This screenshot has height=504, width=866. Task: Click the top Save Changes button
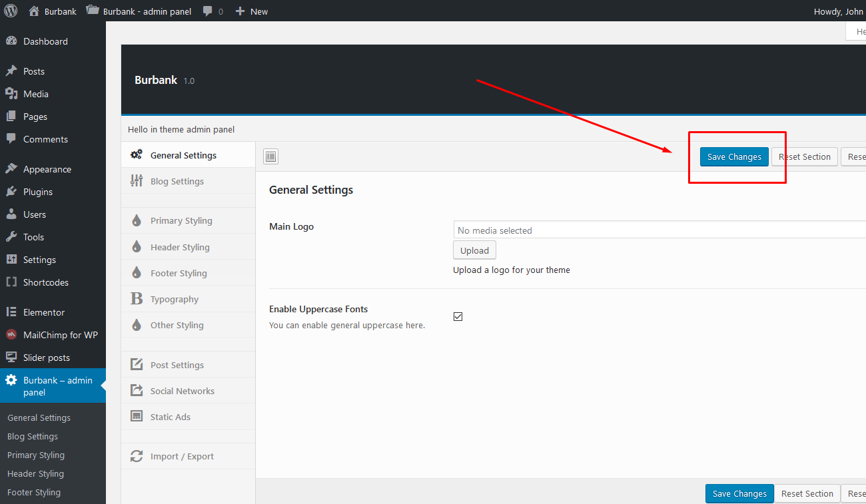pos(734,156)
